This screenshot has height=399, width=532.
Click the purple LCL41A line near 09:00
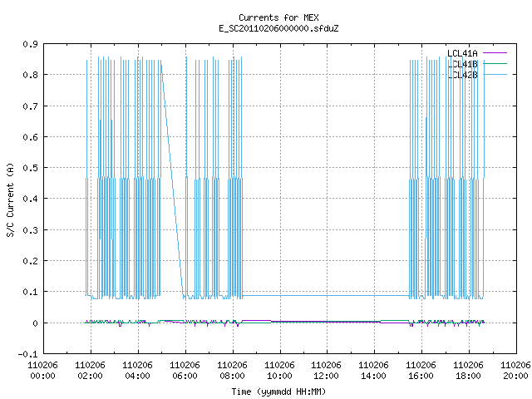click(256, 320)
